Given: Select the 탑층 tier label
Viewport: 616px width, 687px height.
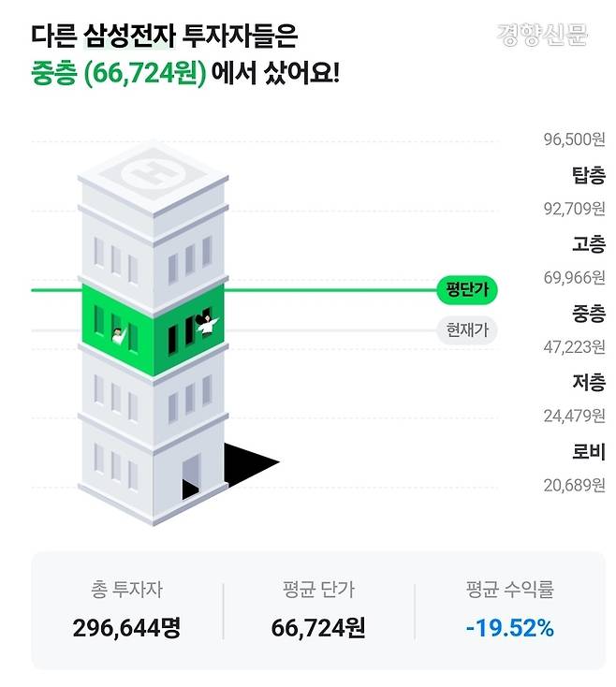Looking at the screenshot, I should click(x=588, y=175).
